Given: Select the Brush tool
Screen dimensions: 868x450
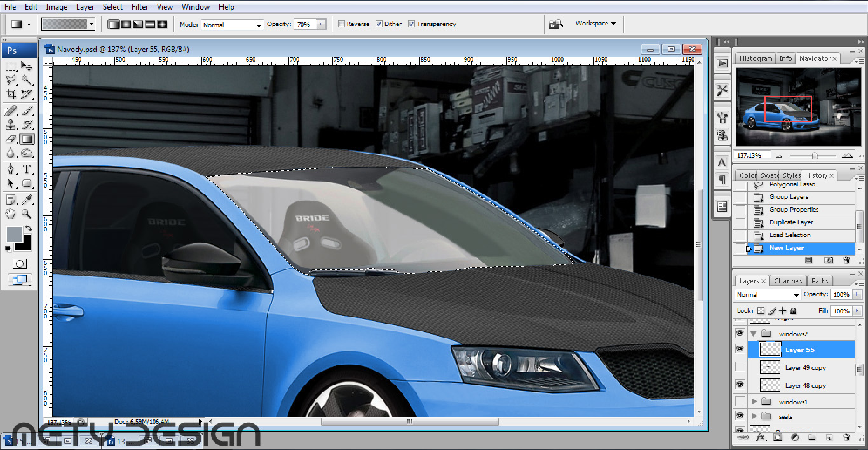Looking at the screenshot, I should click(27, 111).
